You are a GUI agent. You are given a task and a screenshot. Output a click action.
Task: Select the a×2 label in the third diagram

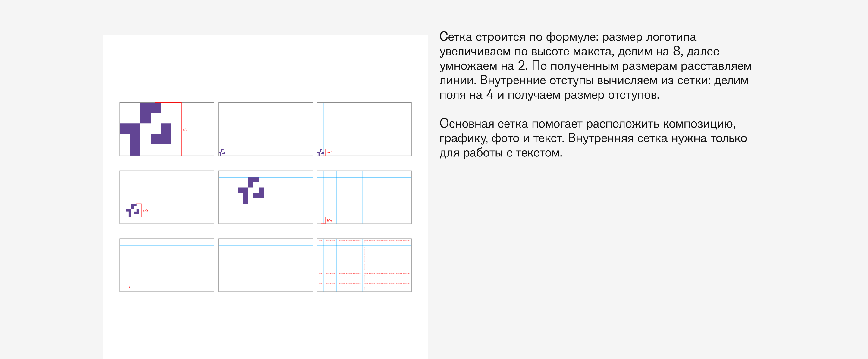click(x=330, y=152)
